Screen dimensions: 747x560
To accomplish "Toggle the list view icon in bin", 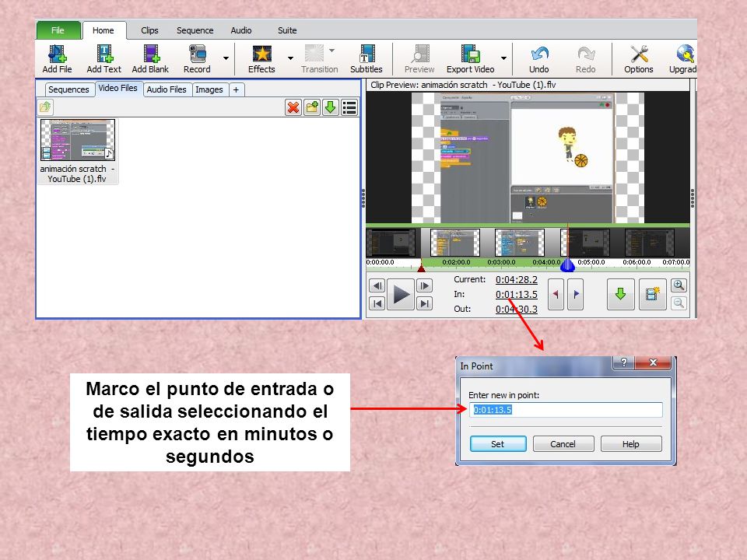I will 349,107.
